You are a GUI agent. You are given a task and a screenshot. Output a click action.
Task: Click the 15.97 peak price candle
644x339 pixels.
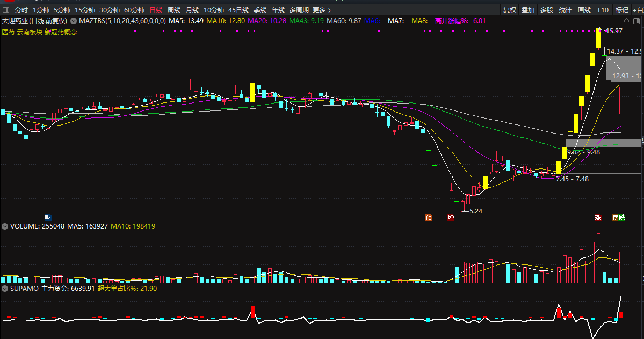coord(597,39)
